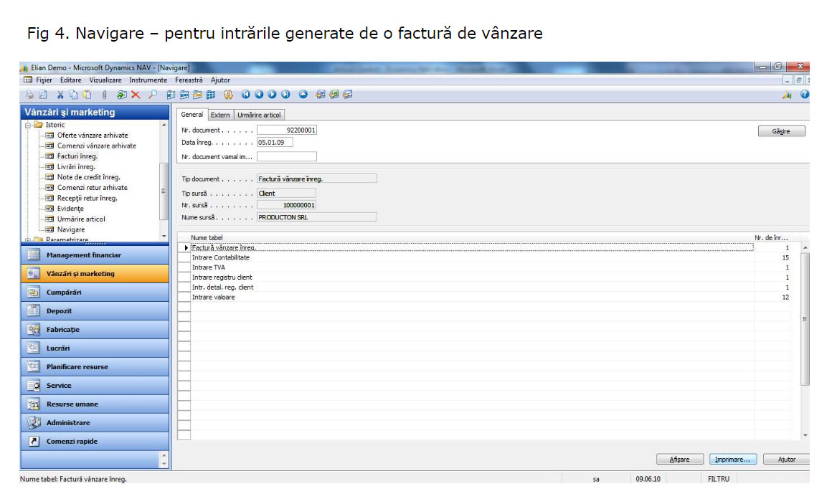The width and height of the screenshot is (827, 504).
Task: Open Management financiar module
Action: pos(95,255)
